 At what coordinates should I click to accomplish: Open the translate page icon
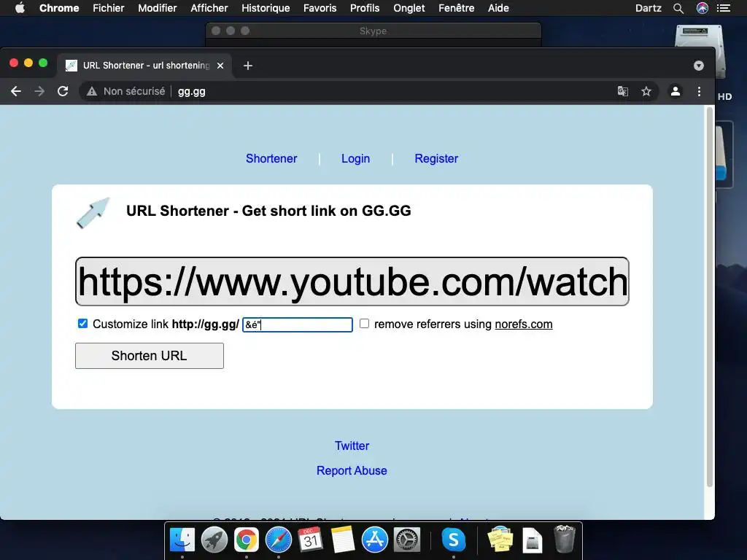click(623, 91)
